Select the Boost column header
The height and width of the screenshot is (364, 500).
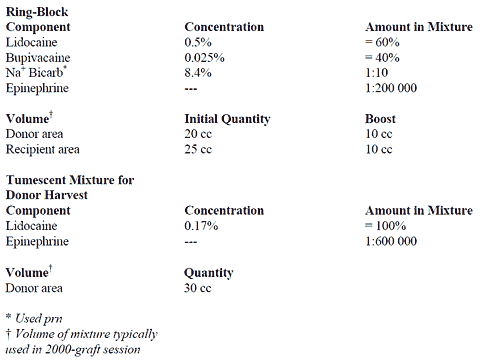[x=380, y=119]
